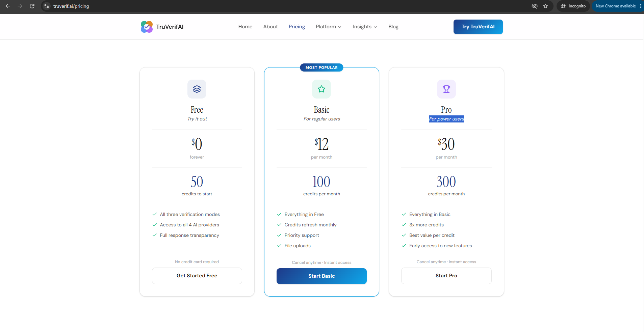Open the site information icon in address bar
This screenshot has width=644, height=332.
(x=47, y=6)
